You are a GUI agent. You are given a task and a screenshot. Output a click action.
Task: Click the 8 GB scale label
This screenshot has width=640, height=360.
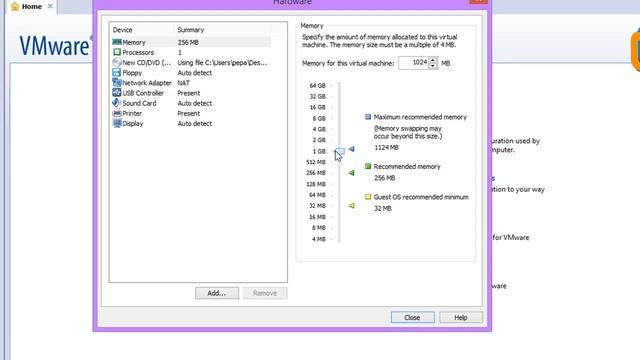tap(319, 119)
